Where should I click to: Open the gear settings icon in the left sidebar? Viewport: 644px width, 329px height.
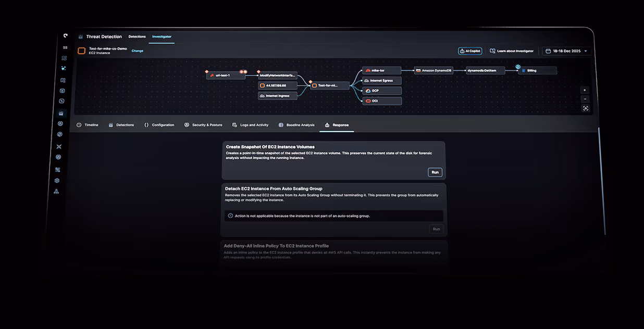(57, 181)
